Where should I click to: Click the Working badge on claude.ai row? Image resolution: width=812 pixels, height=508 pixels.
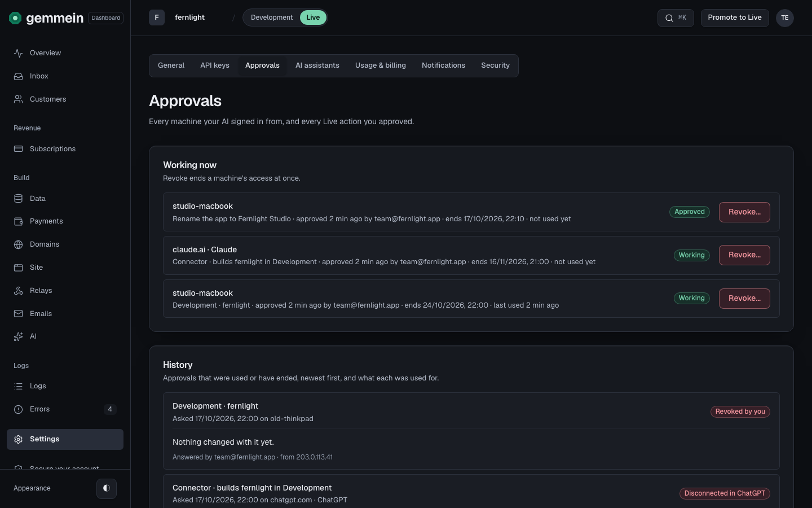[692, 255]
